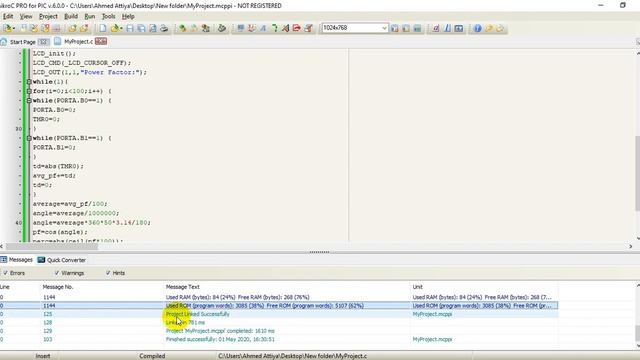Click the 'Compiled' status bar entry

(x=152, y=356)
